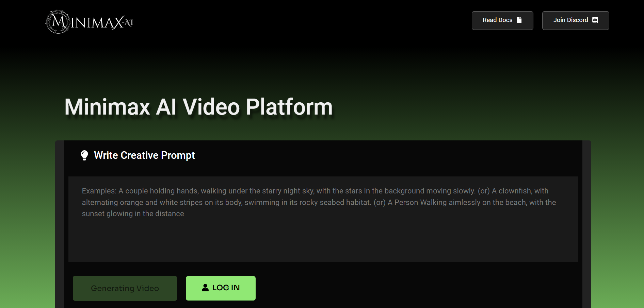
Task: Click the circular M emblem in the logo
Action: (58, 22)
